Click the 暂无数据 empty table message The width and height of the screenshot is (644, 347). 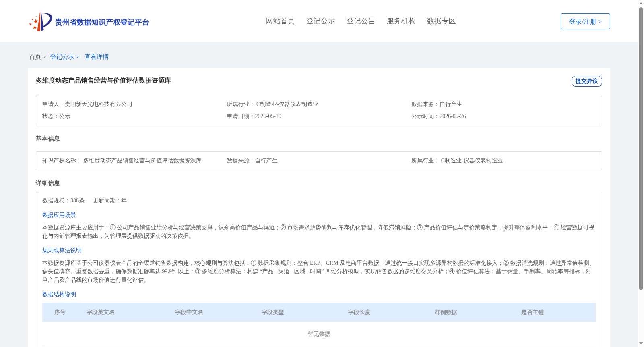(x=319, y=334)
